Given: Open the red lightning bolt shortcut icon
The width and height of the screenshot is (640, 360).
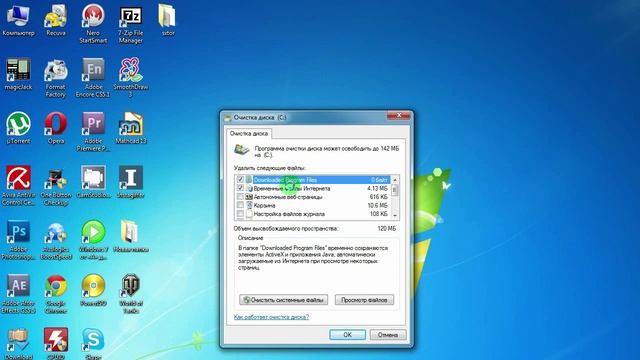Looking at the screenshot, I should (x=56, y=343).
